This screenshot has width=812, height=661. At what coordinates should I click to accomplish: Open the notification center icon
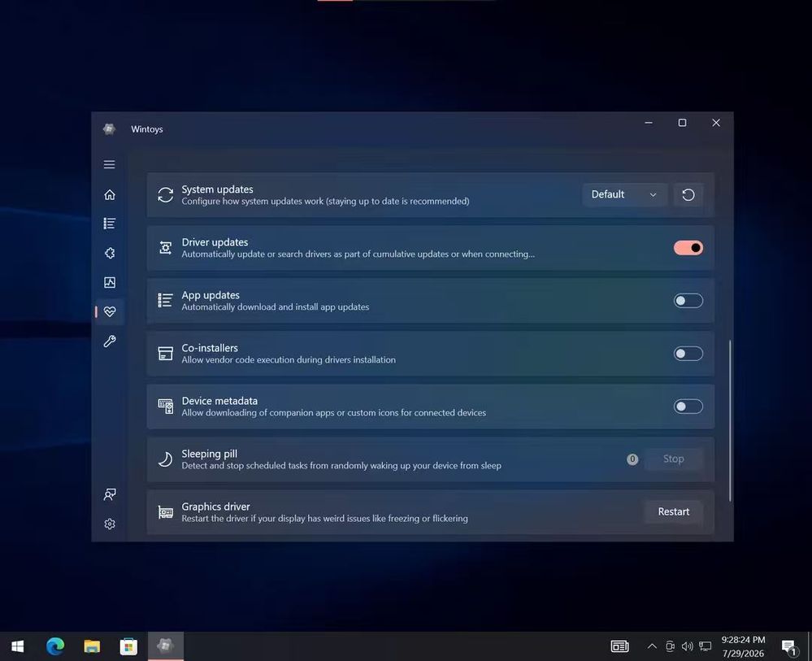(x=789, y=646)
